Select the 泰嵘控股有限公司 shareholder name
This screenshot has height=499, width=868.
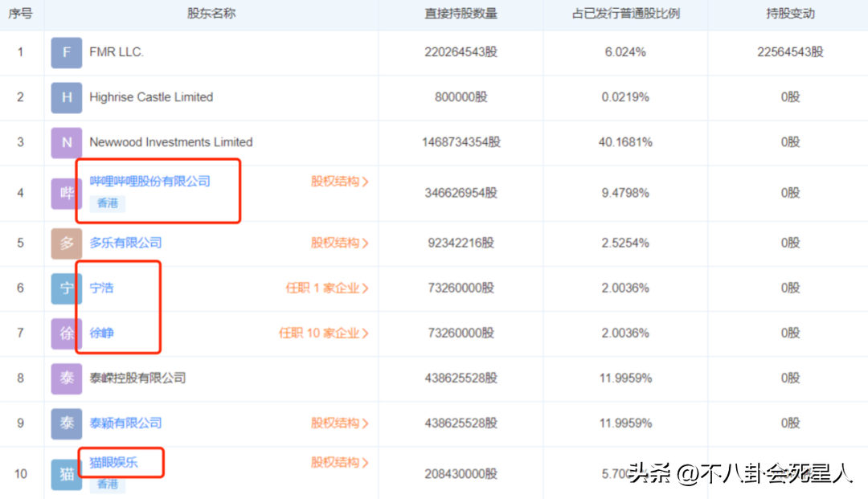138,378
